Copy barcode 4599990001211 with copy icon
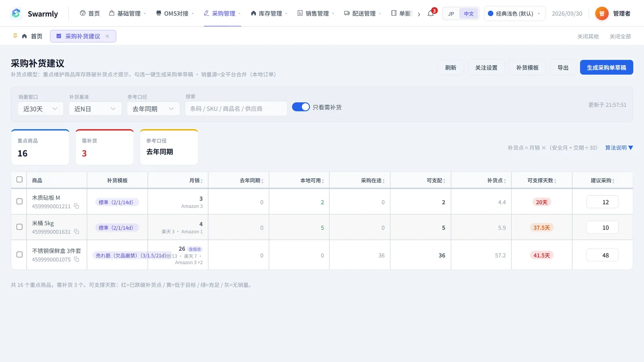Screen dimensions: 644x362 tap(76, 206)
